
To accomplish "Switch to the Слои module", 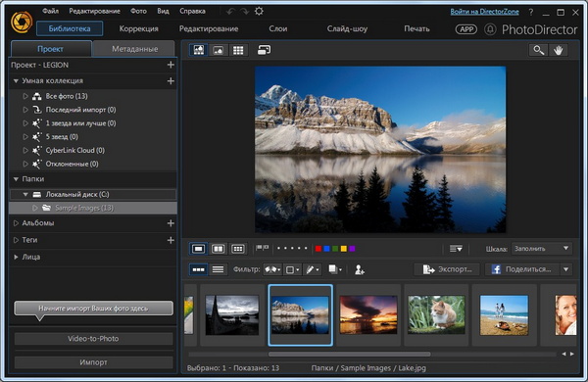I will 278,28.
